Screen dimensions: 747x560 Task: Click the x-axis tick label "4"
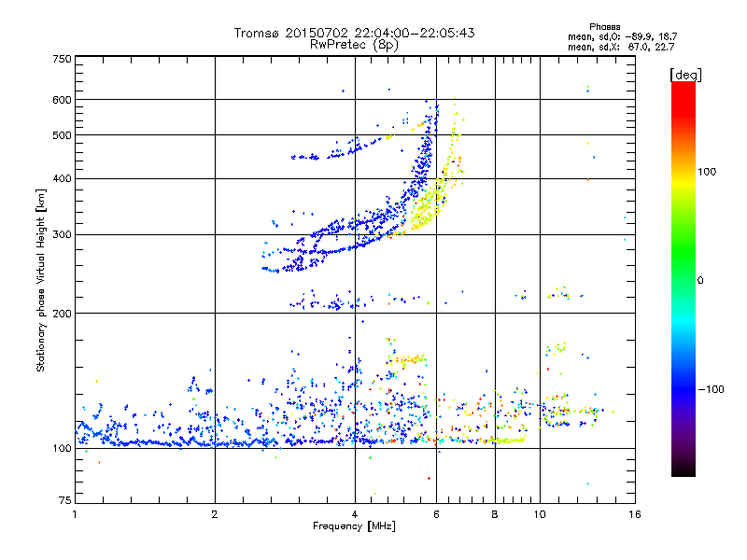[x=355, y=514]
